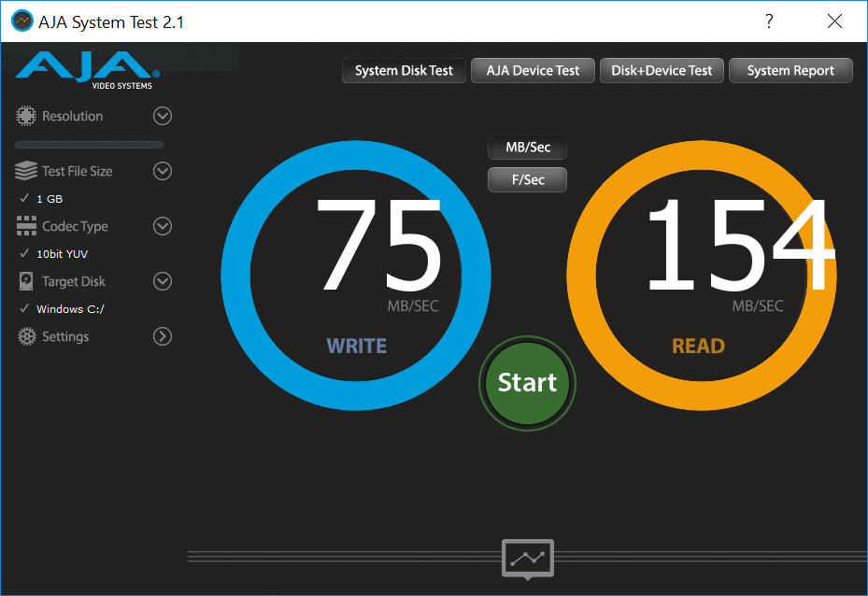868x596 pixels.
Task: Click the Settings gear icon
Action: pos(26,336)
